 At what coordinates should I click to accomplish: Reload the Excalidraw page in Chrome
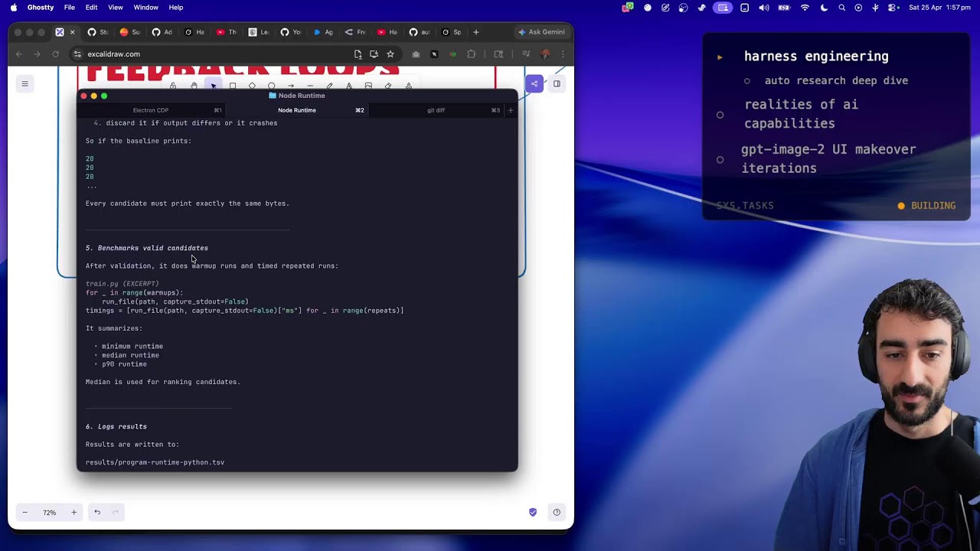(x=55, y=54)
